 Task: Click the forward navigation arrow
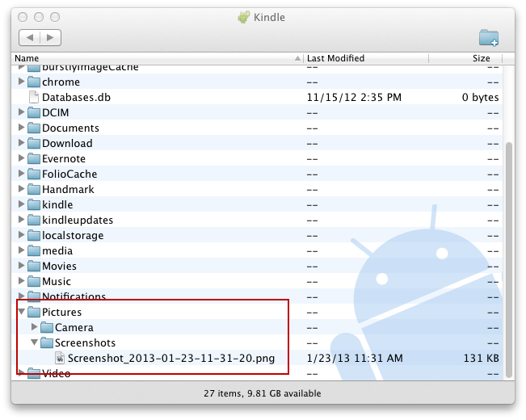(50, 38)
